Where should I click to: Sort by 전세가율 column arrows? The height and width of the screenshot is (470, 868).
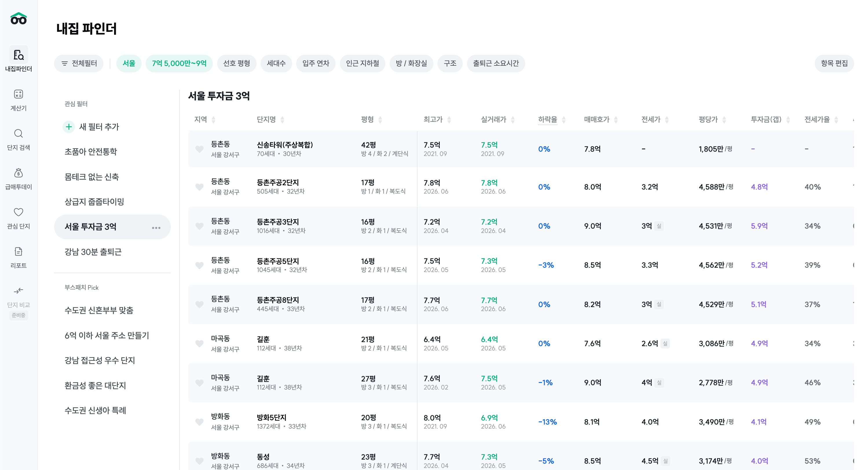836,120
